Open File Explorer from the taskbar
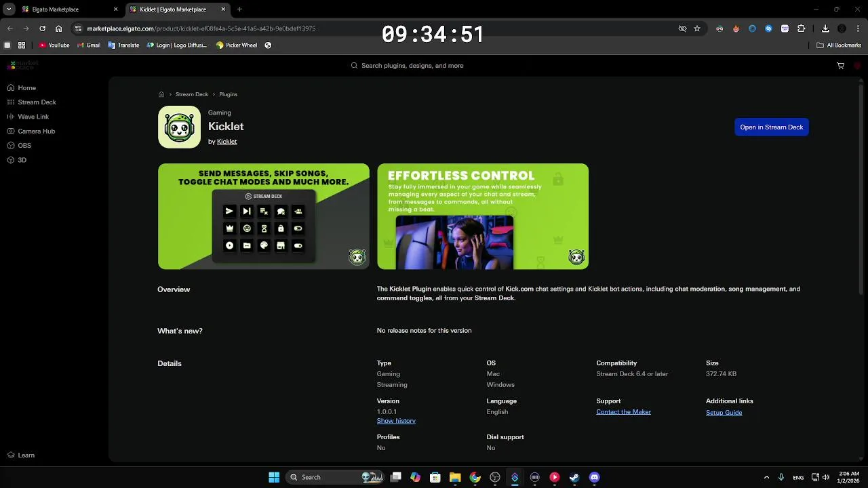This screenshot has height=488, width=868. click(x=455, y=477)
